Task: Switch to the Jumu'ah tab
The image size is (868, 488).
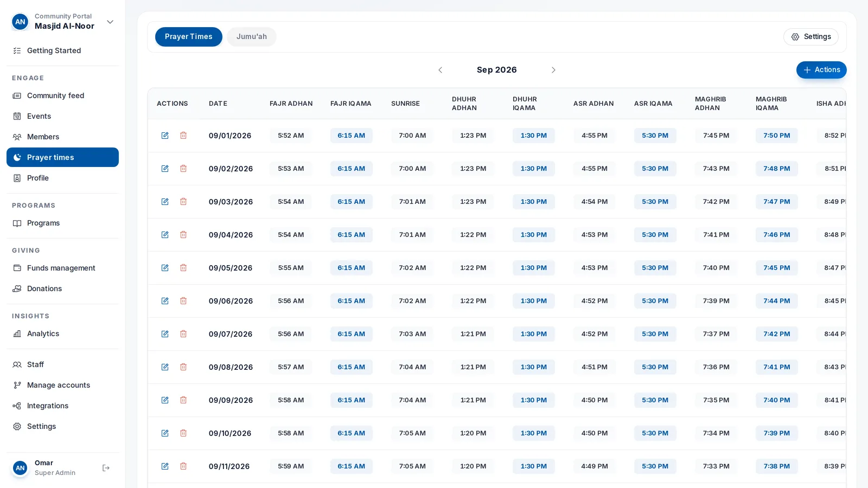Action: pos(252,37)
